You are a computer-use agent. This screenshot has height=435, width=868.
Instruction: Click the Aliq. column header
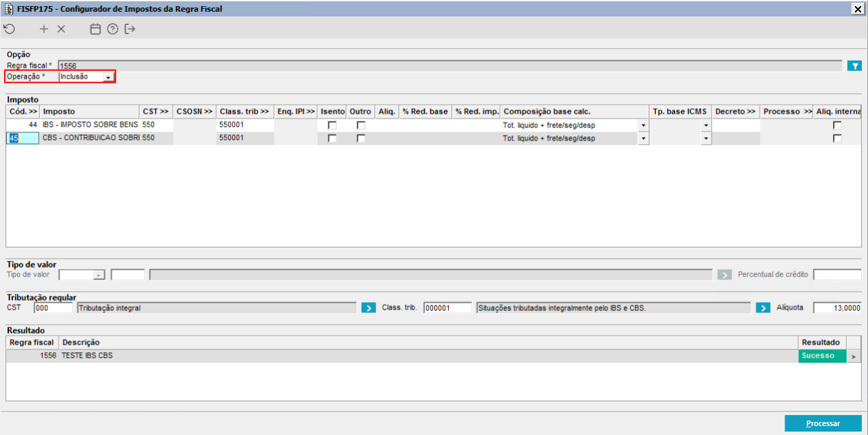(387, 111)
